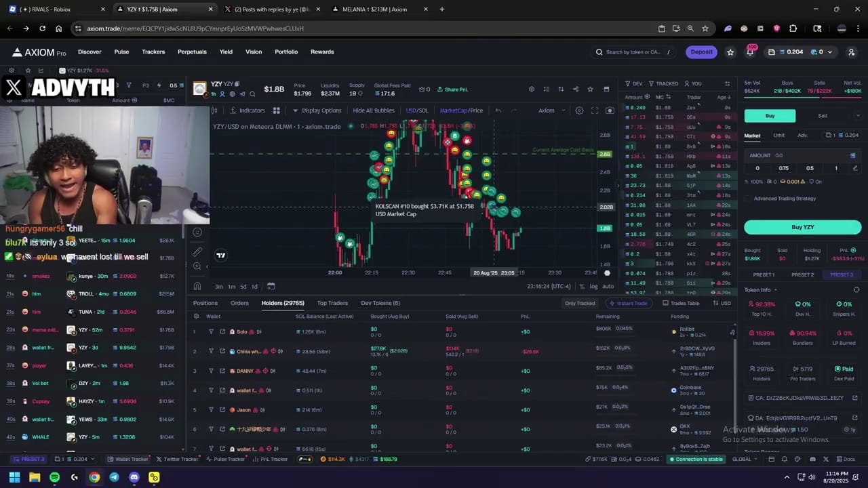The height and width of the screenshot is (488, 868).
Task: Expand the Token Info section
Action: (x=761, y=290)
